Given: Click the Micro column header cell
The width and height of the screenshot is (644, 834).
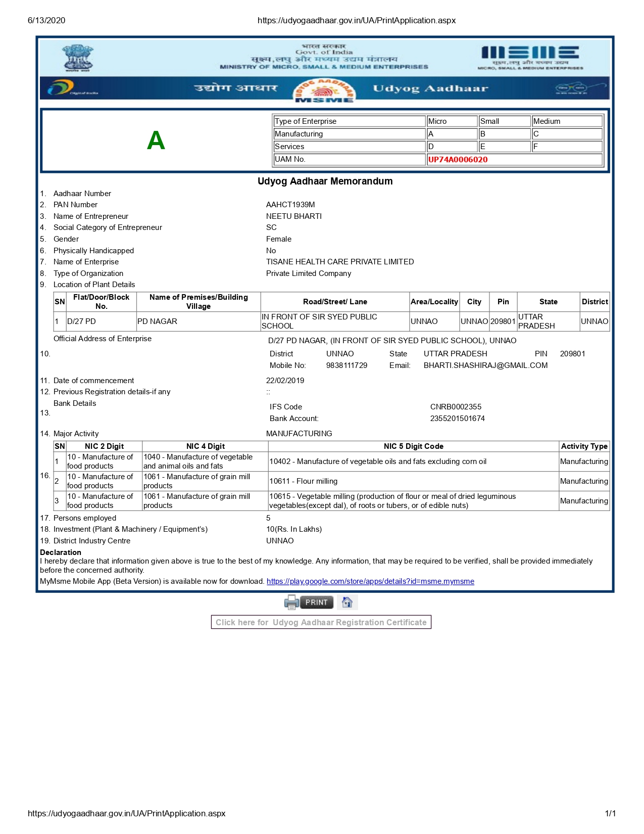Looking at the screenshot, I should pyautogui.click(x=452, y=121).
